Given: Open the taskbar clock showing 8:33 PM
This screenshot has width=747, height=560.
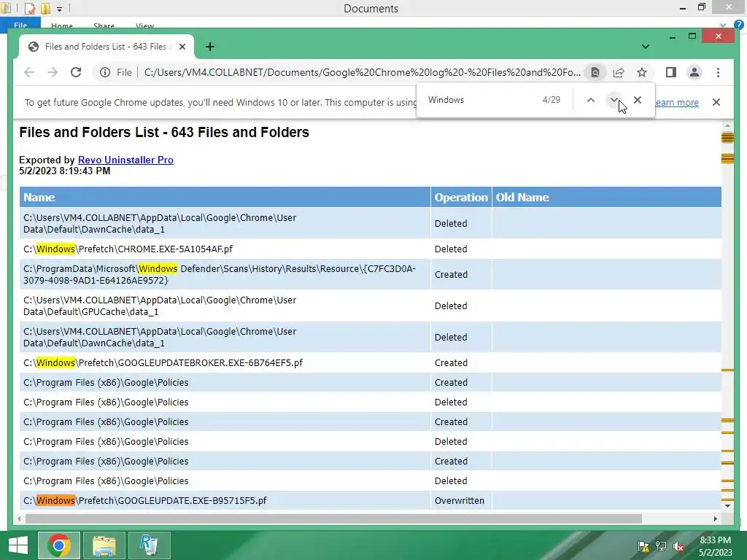Looking at the screenshot, I should [x=716, y=546].
